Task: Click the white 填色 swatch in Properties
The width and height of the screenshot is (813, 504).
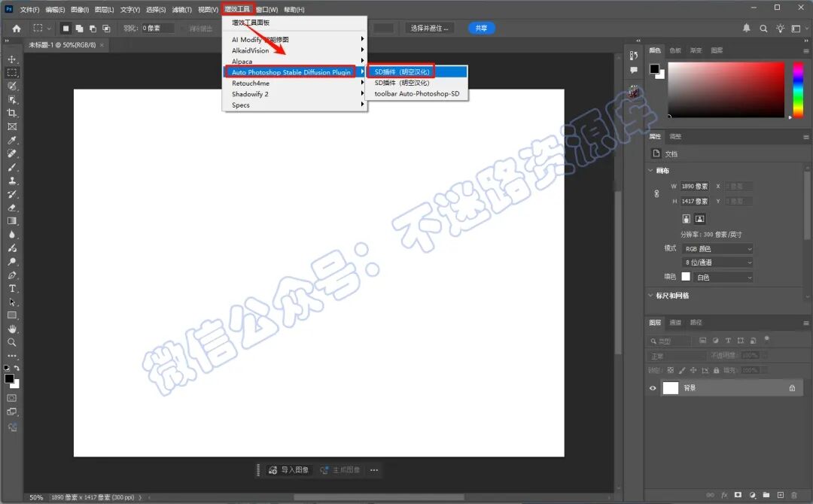Action: (x=686, y=277)
